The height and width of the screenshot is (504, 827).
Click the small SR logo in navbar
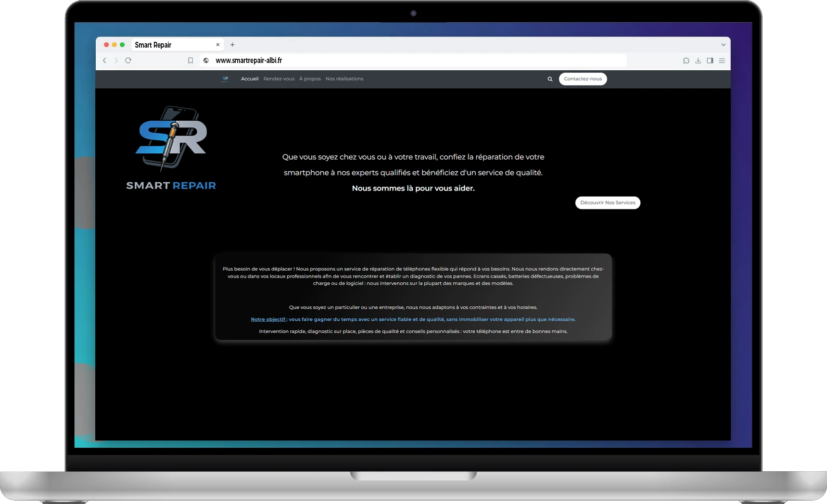225,79
